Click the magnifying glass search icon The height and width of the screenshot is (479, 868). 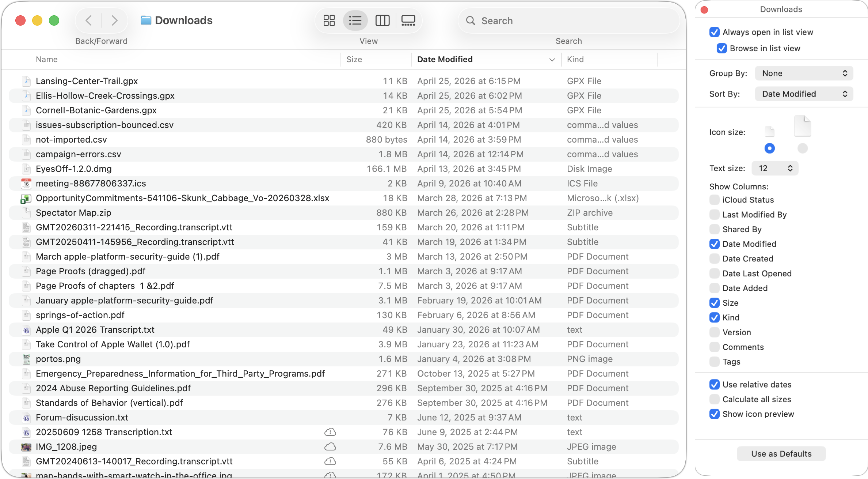point(471,21)
